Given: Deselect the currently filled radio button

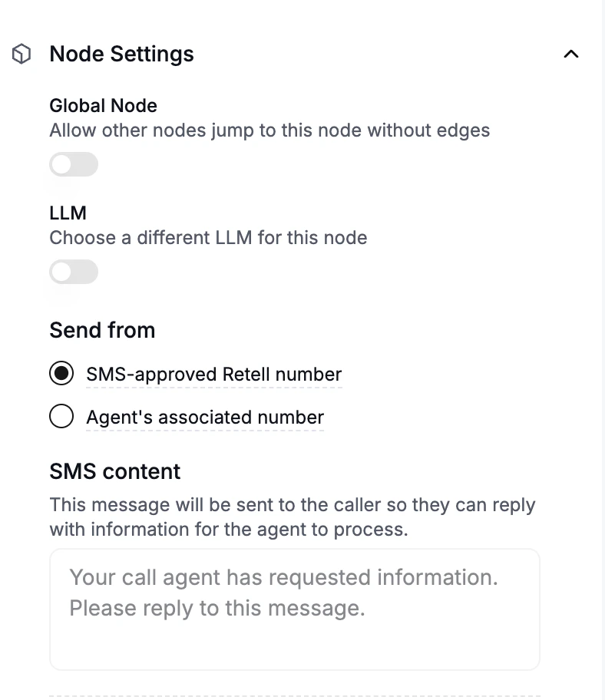Looking at the screenshot, I should pos(61,374).
